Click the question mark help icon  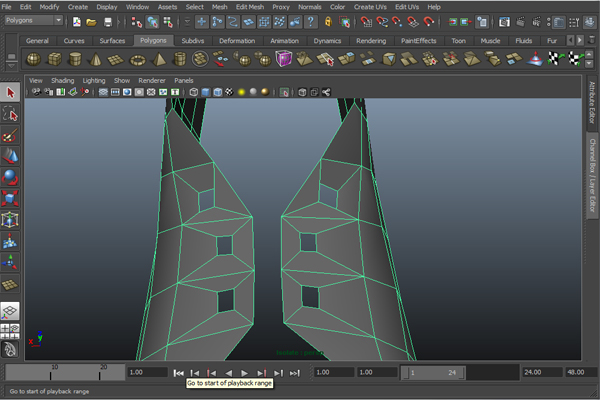[x=311, y=22]
